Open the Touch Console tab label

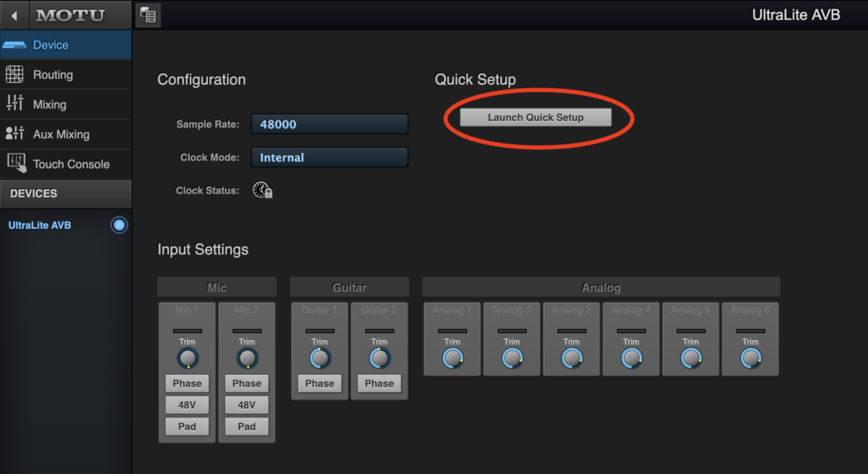click(x=71, y=164)
